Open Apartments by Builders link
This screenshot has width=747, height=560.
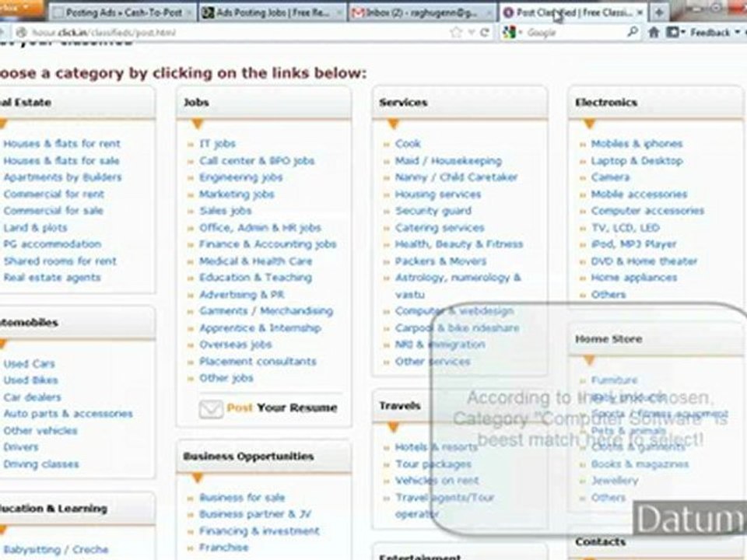(62, 177)
